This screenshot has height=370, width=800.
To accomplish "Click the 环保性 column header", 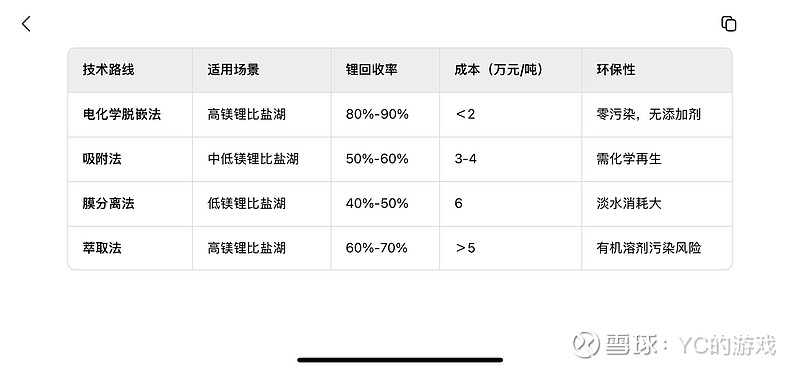I will [x=616, y=70].
